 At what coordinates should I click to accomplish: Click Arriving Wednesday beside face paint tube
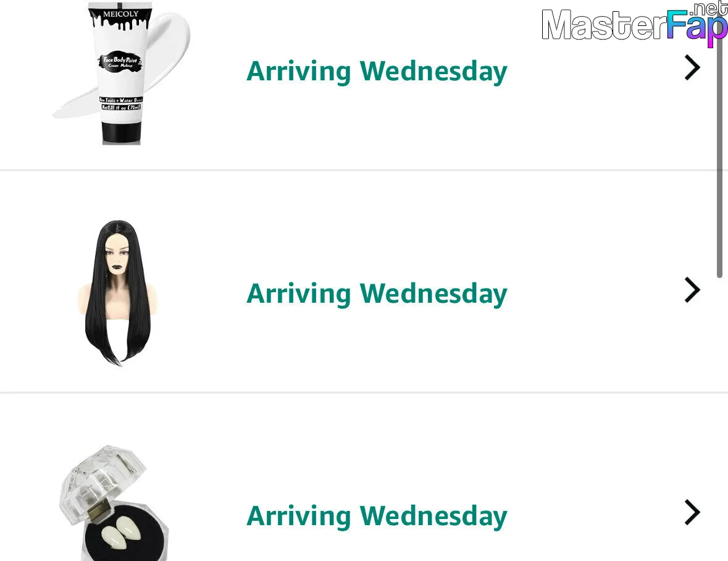coord(377,72)
